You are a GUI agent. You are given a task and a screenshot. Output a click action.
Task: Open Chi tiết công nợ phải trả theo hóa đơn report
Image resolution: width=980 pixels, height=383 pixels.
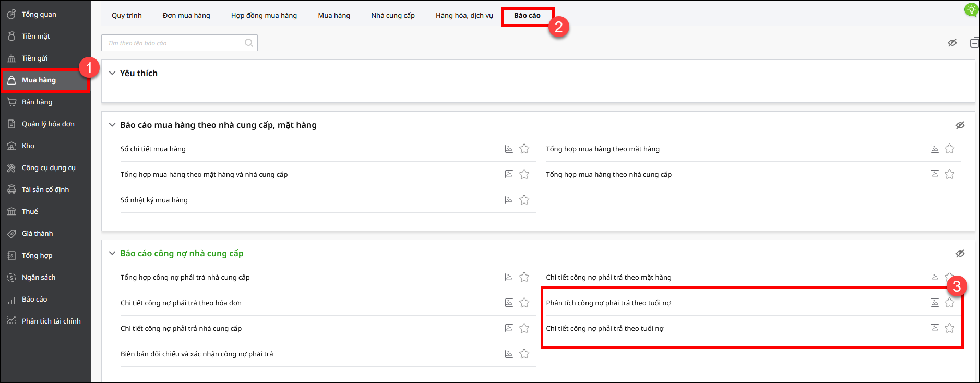(181, 303)
